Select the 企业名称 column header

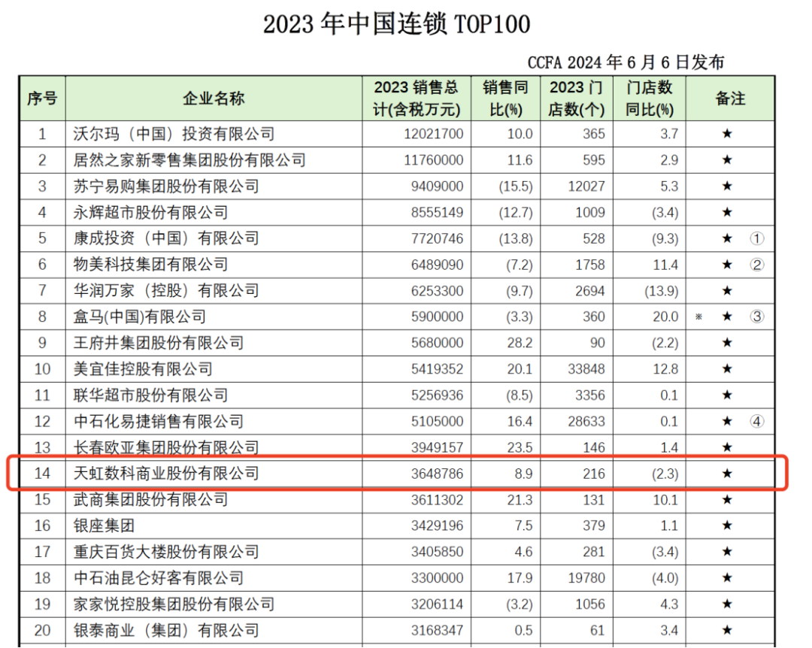coord(214,98)
